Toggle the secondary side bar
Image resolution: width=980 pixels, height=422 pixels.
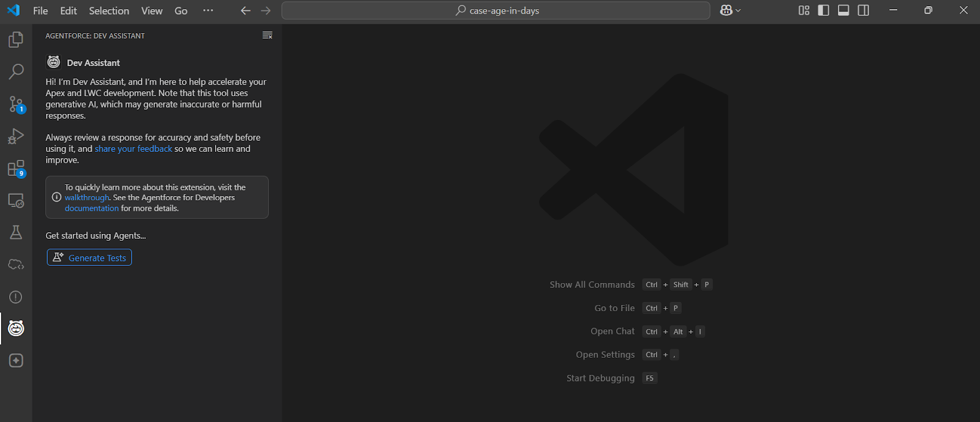coord(864,10)
